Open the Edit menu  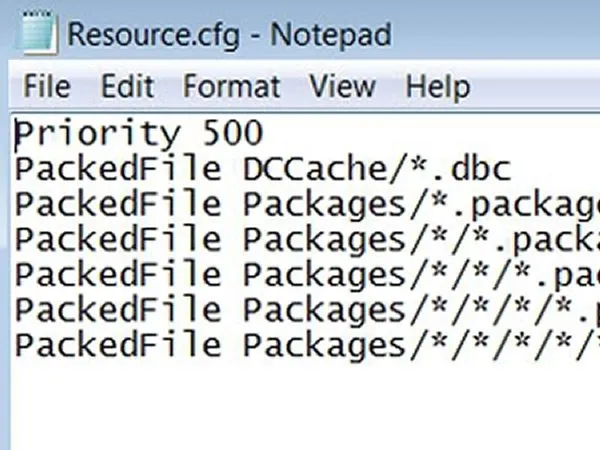(x=127, y=86)
